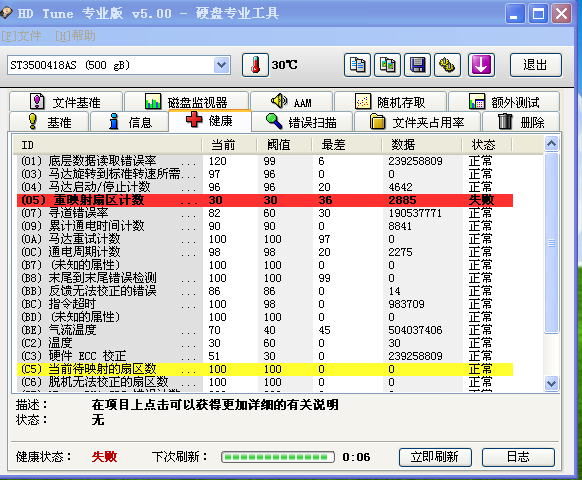Click the purple down-arrow toolbar icon
Image resolution: width=582 pixels, height=480 pixels.
tap(481, 65)
